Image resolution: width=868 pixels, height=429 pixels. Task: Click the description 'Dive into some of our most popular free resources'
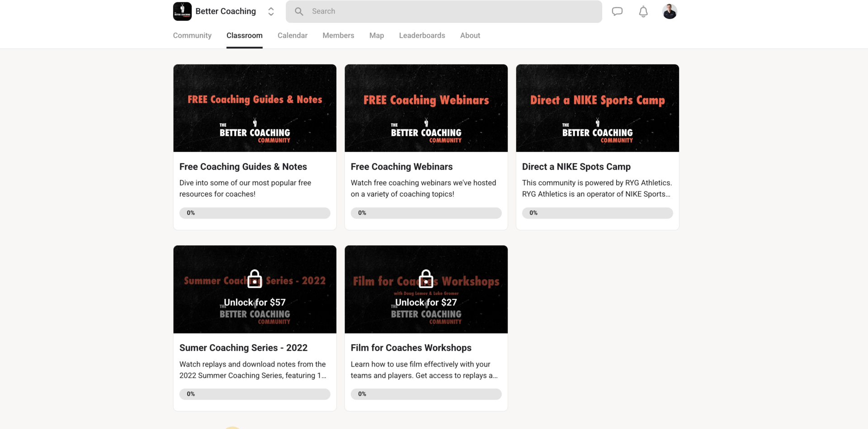245,188
